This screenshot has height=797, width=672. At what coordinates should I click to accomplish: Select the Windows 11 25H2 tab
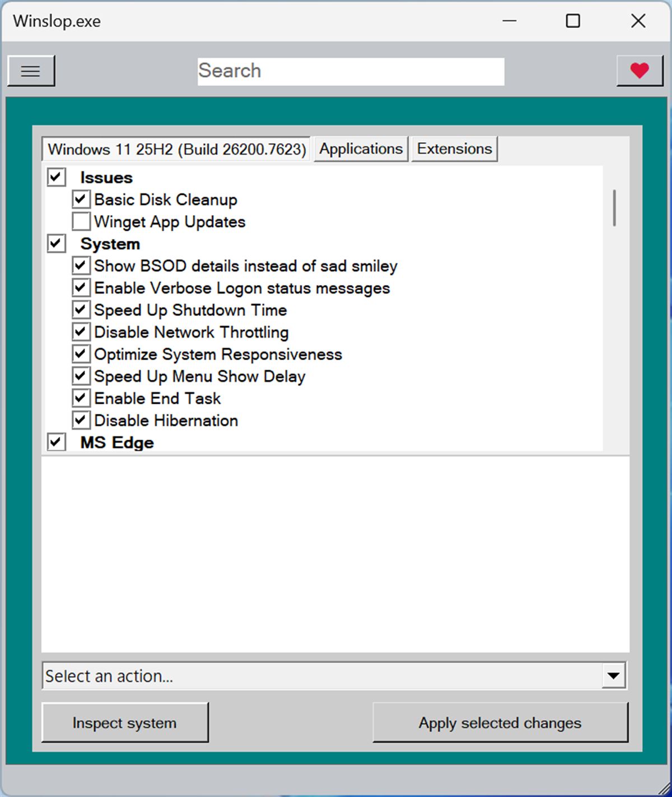tap(176, 150)
